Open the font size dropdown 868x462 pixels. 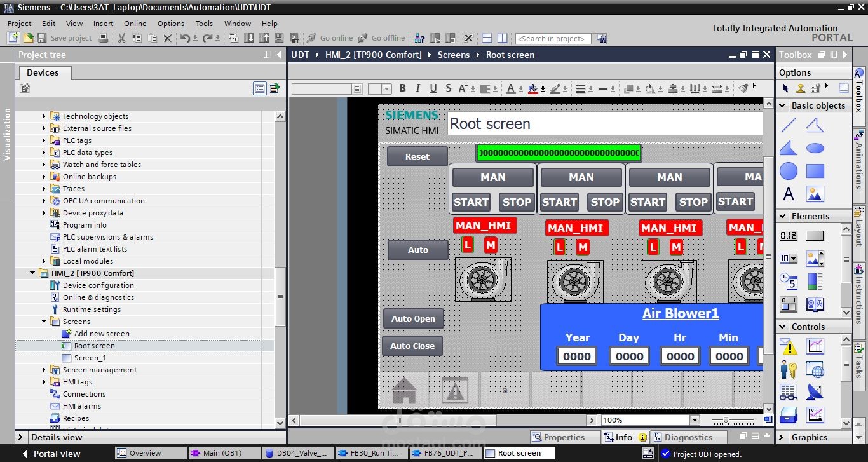click(387, 89)
